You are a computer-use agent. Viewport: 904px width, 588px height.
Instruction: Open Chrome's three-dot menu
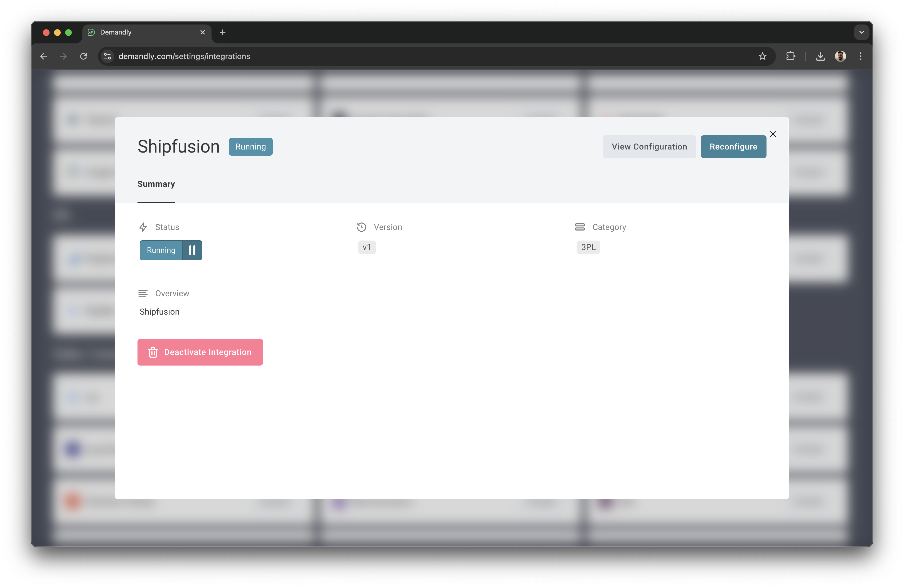click(x=860, y=56)
